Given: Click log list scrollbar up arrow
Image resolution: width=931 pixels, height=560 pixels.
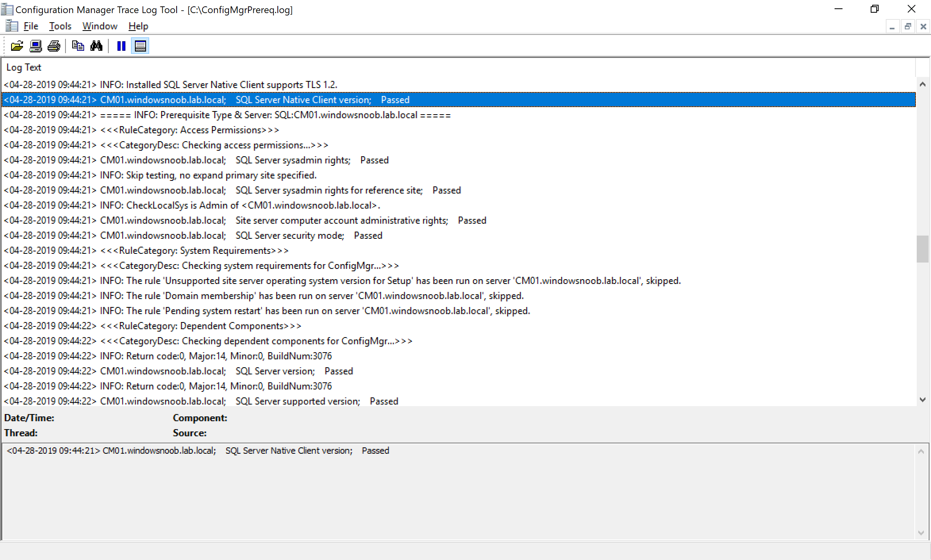Looking at the screenshot, I should click(x=923, y=84).
